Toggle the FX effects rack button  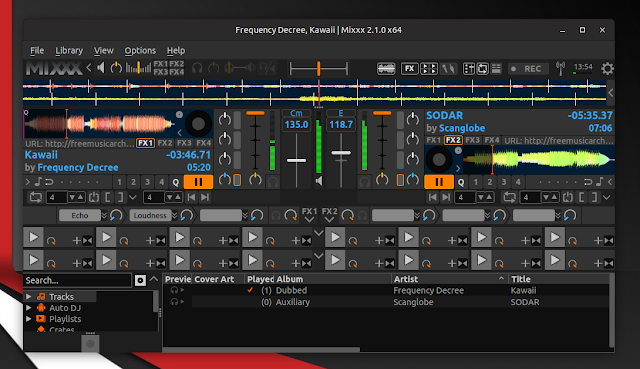pos(409,69)
